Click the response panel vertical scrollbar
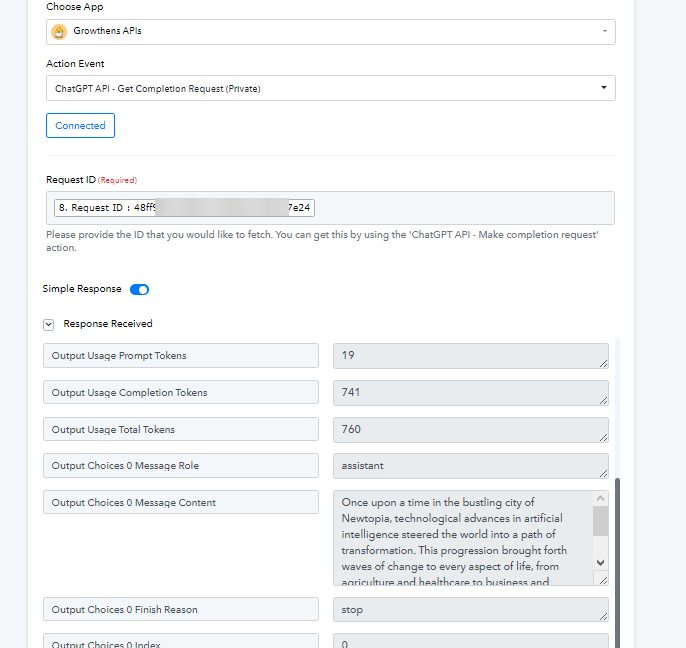Screen dimensions: 686x648 617,563
